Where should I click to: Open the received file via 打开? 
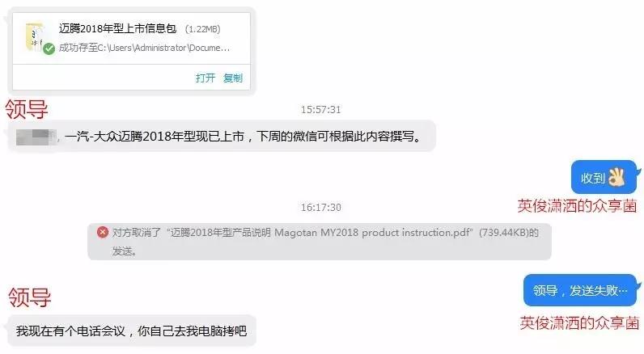click(205, 78)
